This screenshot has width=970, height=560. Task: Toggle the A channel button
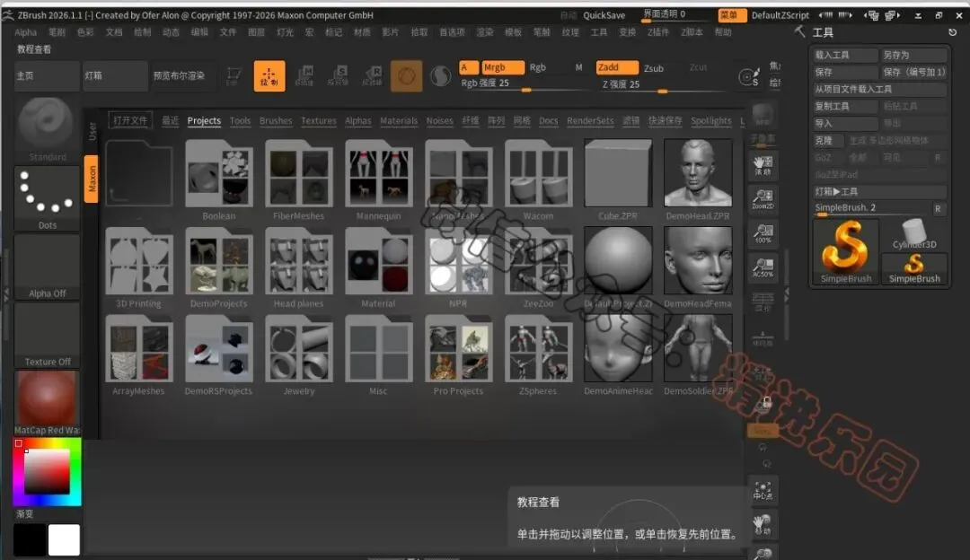point(468,67)
